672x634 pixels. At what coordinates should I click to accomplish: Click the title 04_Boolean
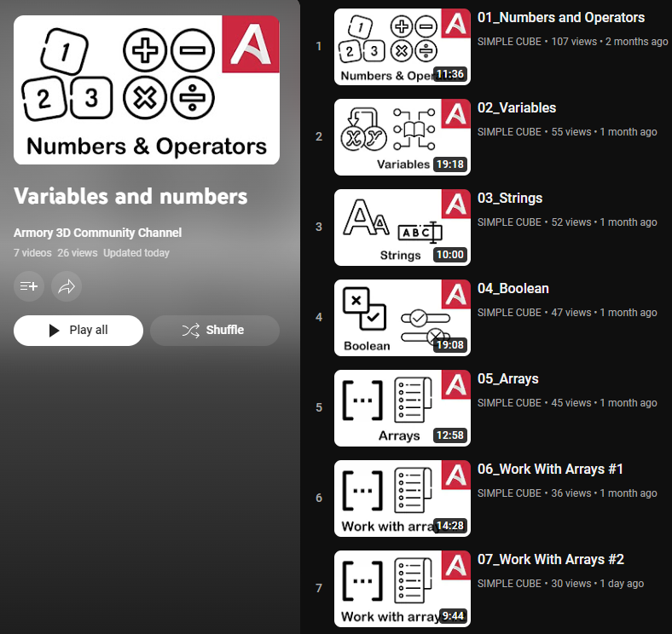coord(513,289)
